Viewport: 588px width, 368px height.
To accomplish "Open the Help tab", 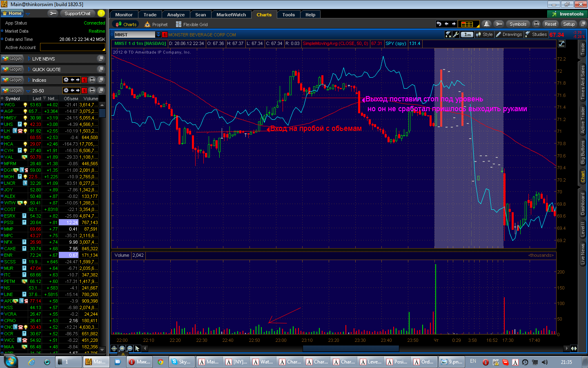I will tap(310, 15).
